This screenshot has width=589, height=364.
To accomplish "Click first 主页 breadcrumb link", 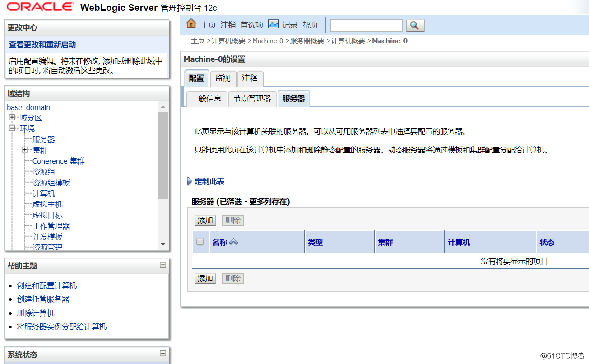I will click(198, 41).
